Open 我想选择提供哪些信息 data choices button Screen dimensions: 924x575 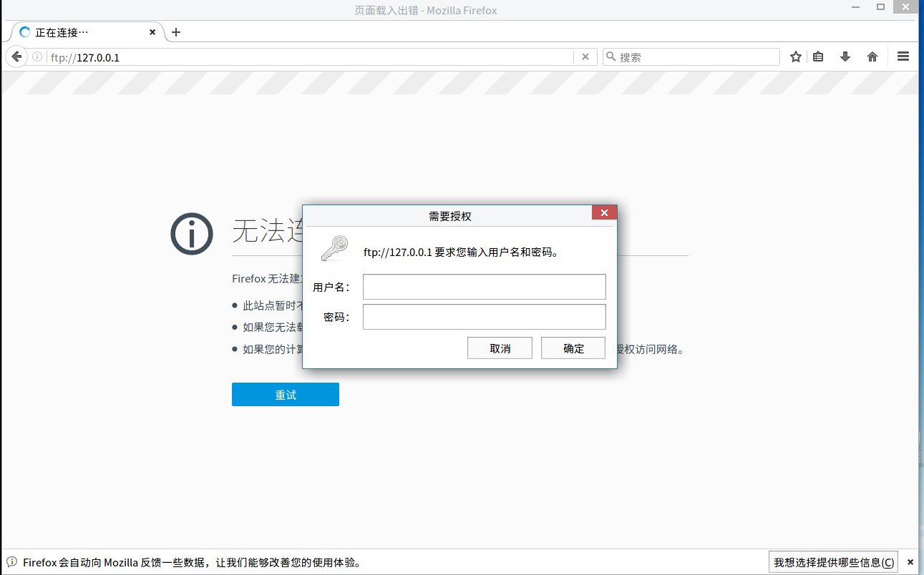pos(833,563)
